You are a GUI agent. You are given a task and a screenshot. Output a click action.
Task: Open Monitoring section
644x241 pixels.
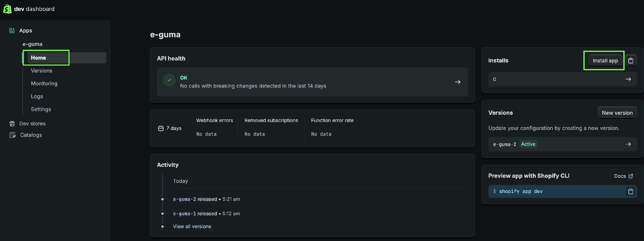tap(44, 83)
